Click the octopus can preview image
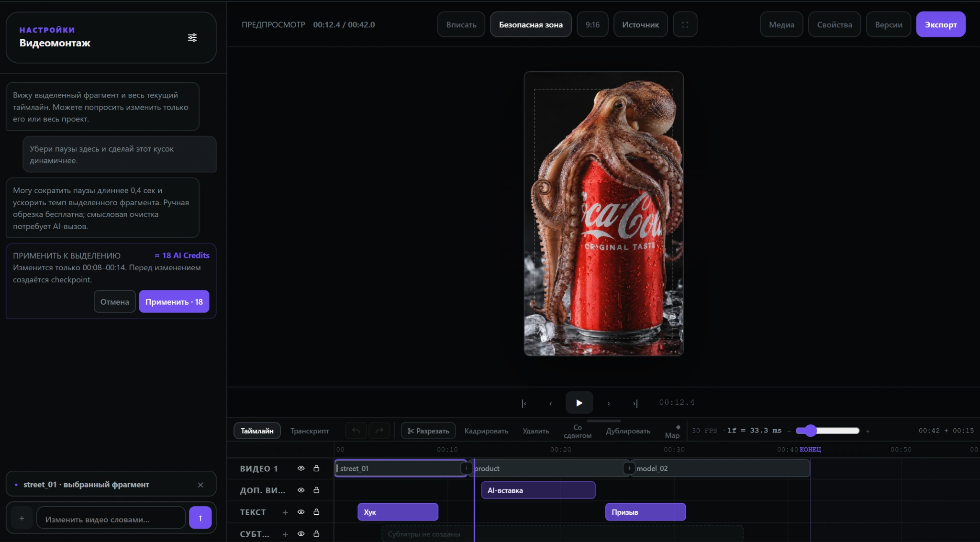 [x=603, y=213]
